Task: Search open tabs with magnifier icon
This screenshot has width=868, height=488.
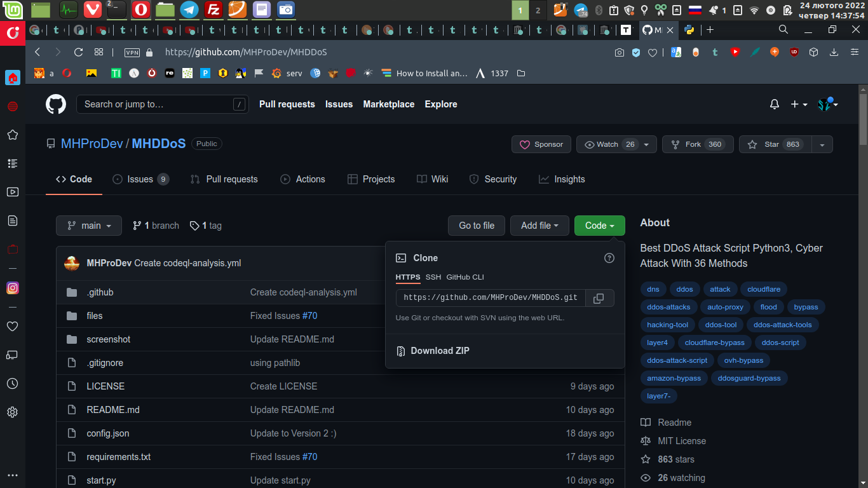Action: pyautogui.click(x=783, y=29)
